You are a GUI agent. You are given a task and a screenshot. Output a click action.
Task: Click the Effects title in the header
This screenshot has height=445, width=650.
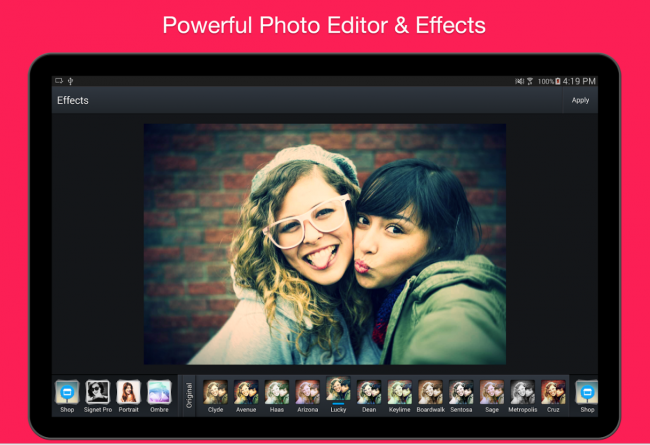pyautogui.click(x=73, y=100)
